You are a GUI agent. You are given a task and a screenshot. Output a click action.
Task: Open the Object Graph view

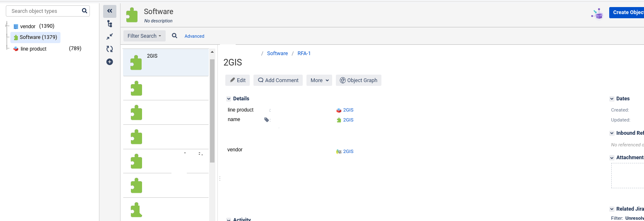(x=359, y=80)
